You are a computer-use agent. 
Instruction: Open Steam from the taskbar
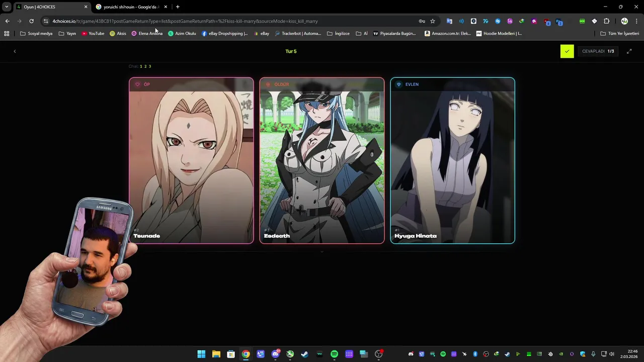pyautogui.click(x=304, y=354)
